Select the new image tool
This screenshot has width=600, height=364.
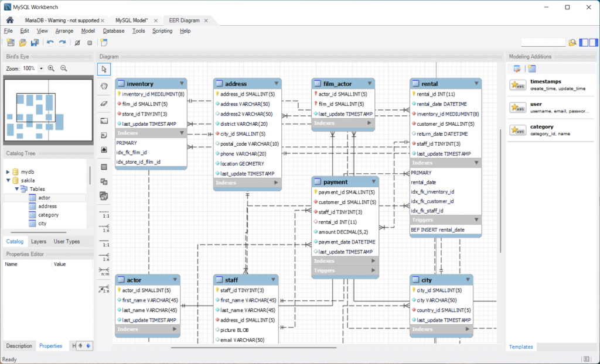tap(104, 150)
